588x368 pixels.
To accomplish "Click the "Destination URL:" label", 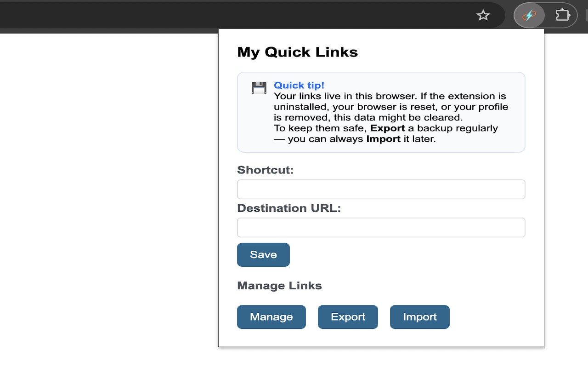I will pyautogui.click(x=289, y=208).
